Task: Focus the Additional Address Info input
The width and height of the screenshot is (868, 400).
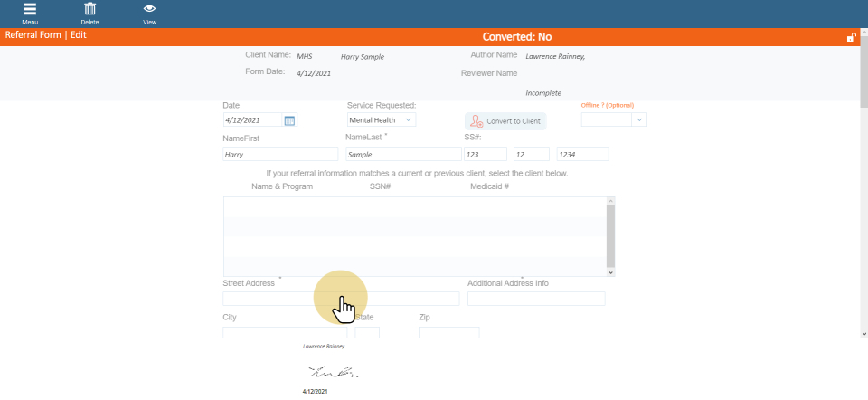Action: 536,299
